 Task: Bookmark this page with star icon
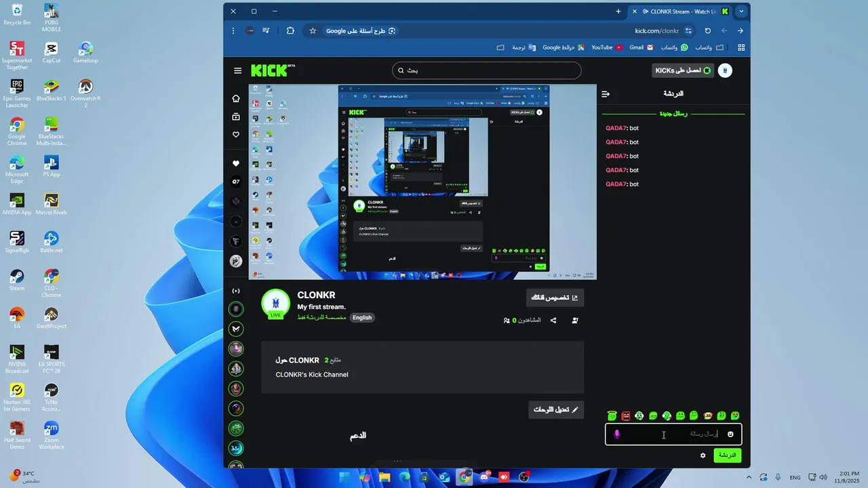click(313, 30)
